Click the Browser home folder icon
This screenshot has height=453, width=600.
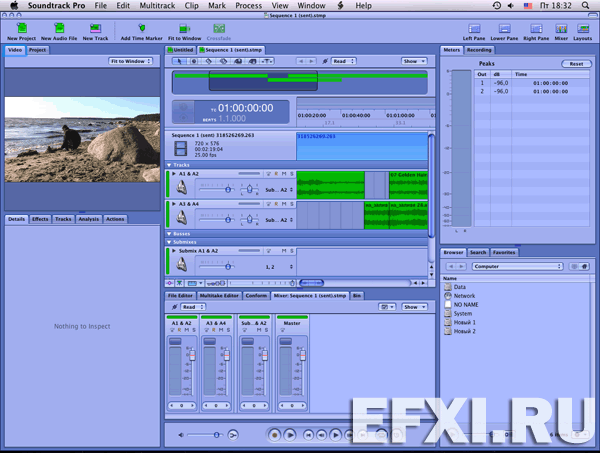click(584, 266)
